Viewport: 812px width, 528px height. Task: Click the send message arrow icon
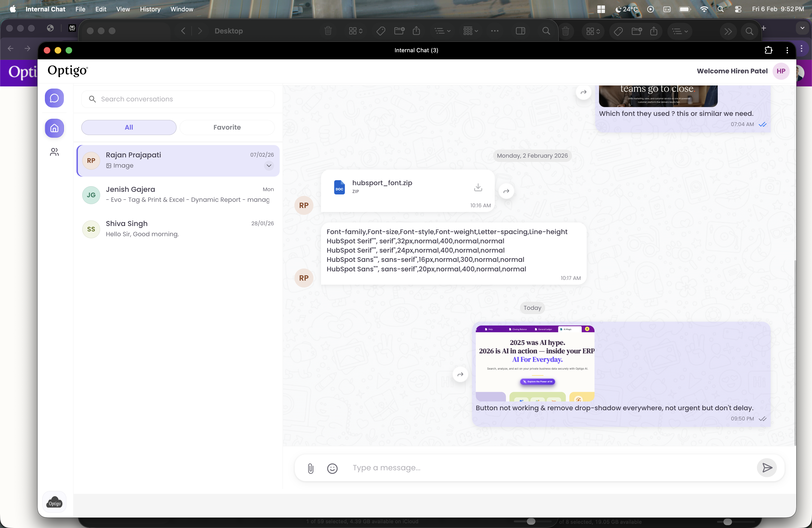point(767,468)
